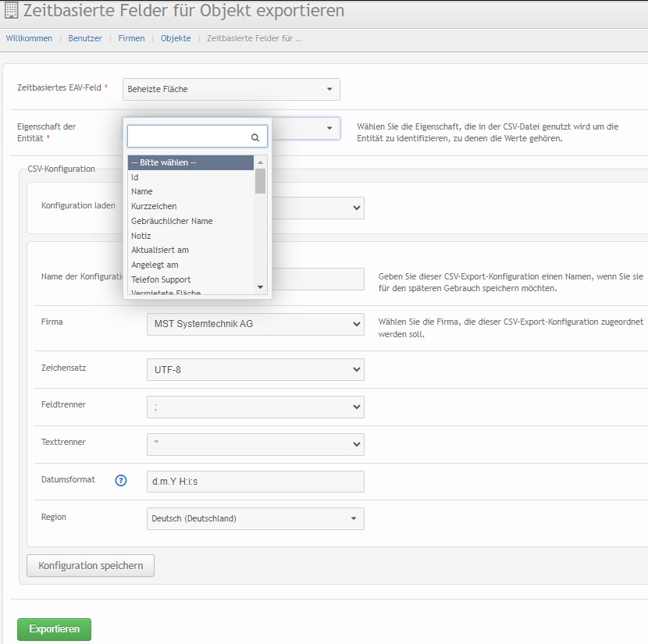Choose 'Telefon Support' option
The image size is (648, 644).
click(x=190, y=279)
